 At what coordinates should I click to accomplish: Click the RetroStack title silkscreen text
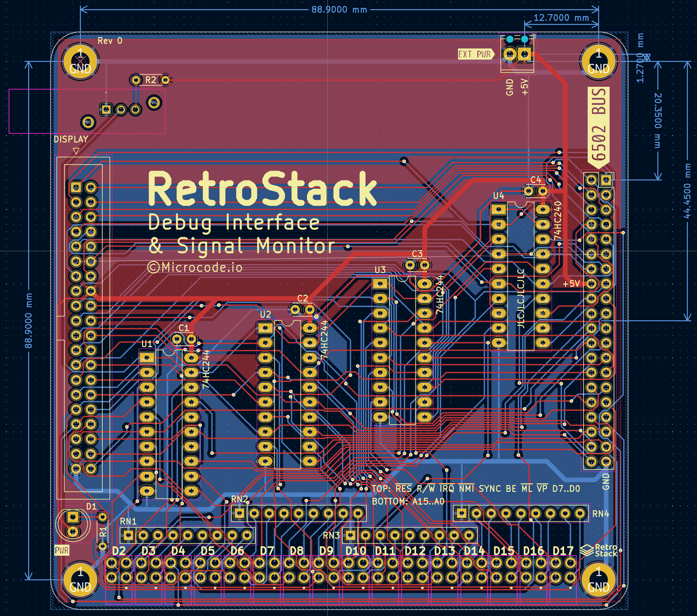(x=263, y=189)
